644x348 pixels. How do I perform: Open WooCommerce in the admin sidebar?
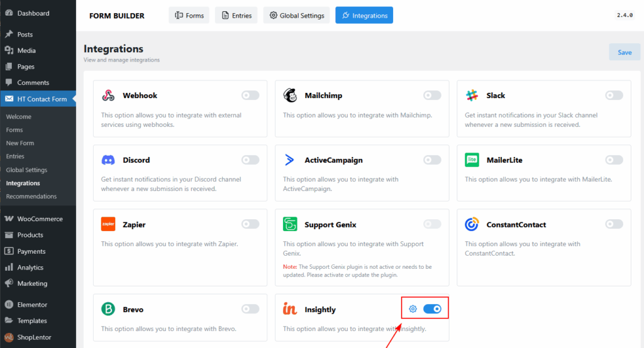click(39, 219)
